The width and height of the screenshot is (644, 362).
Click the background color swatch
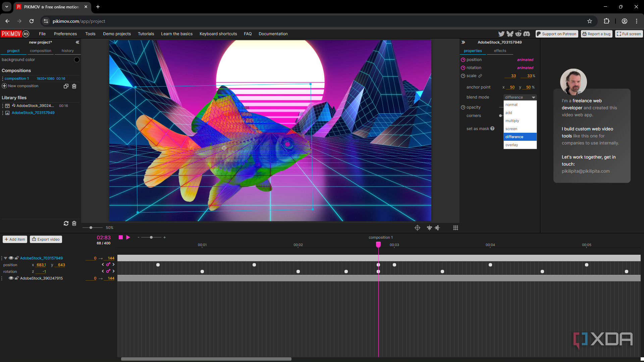click(x=77, y=60)
